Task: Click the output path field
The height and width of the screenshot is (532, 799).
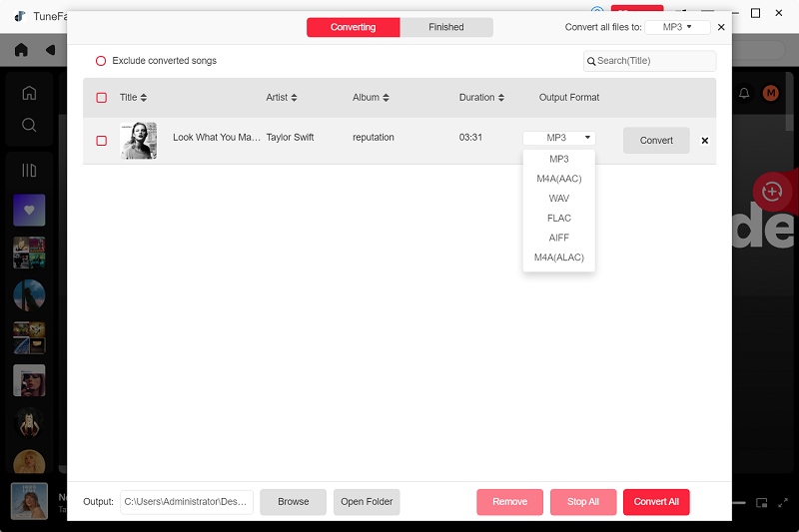Action: pyautogui.click(x=187, y=502)
